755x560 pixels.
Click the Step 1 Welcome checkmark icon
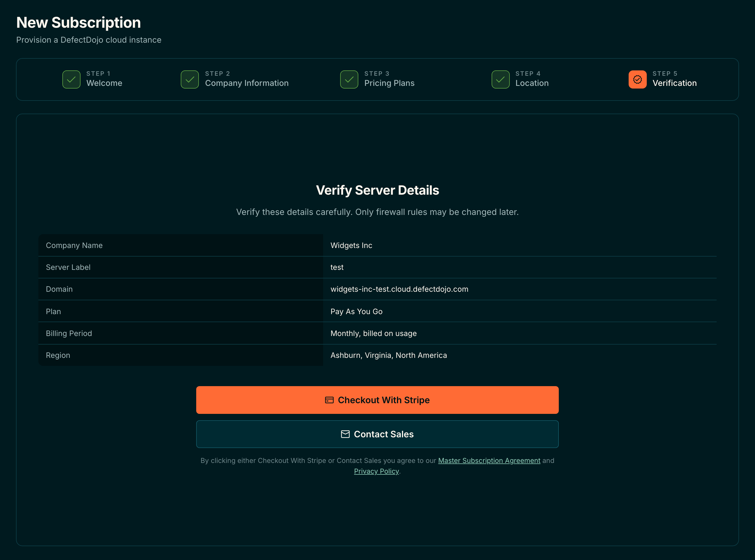point(71,79)
